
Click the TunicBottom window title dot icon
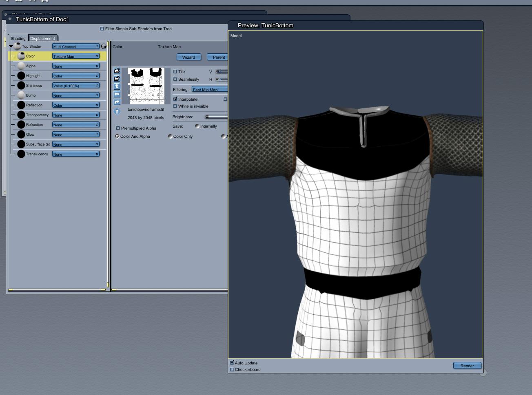(x=10, y=19)
